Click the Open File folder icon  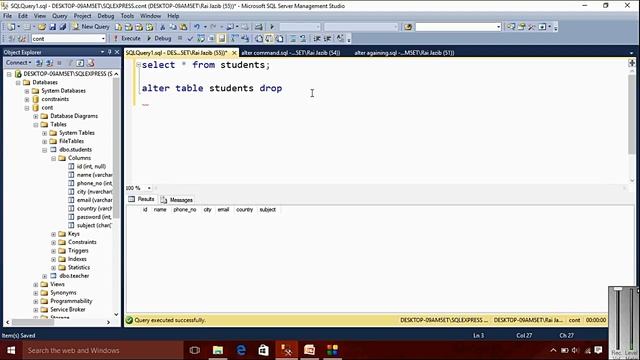42,27
